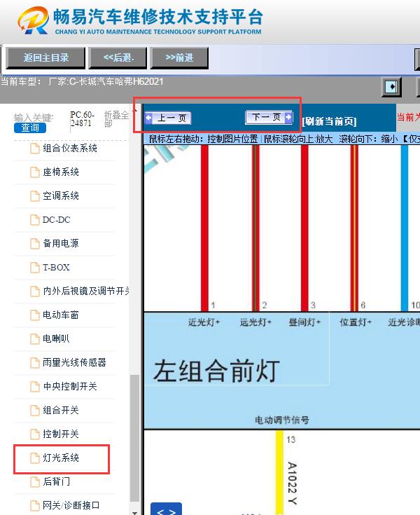Click the page icon next to 灯光系统
The image size is (420, 515).
(35, 458)
